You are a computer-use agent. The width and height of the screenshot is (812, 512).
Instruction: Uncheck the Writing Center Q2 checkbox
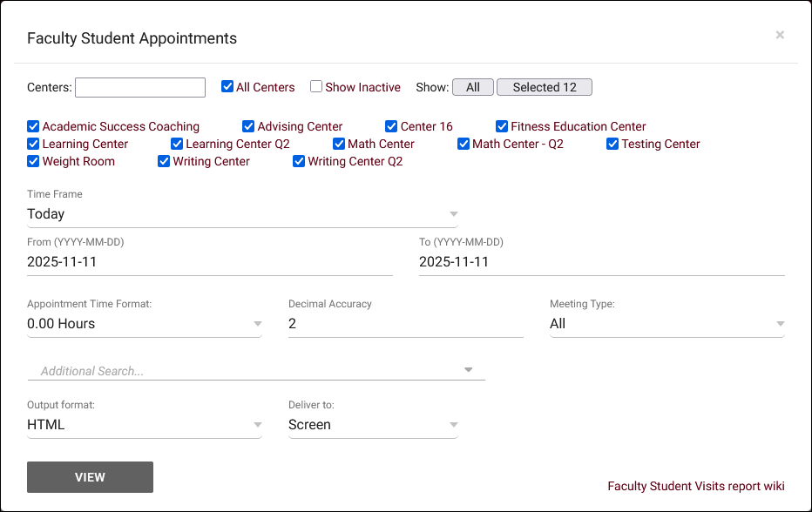tap(299, 161)
